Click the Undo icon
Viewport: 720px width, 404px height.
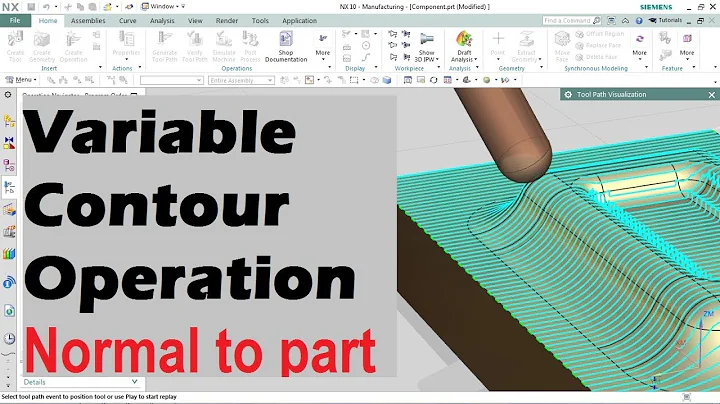coord(46,7)
